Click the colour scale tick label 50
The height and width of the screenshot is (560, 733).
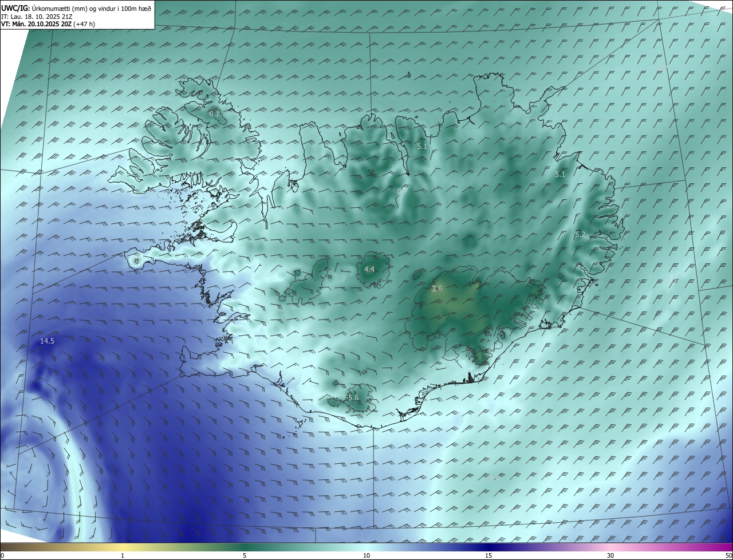coord(728,556)
